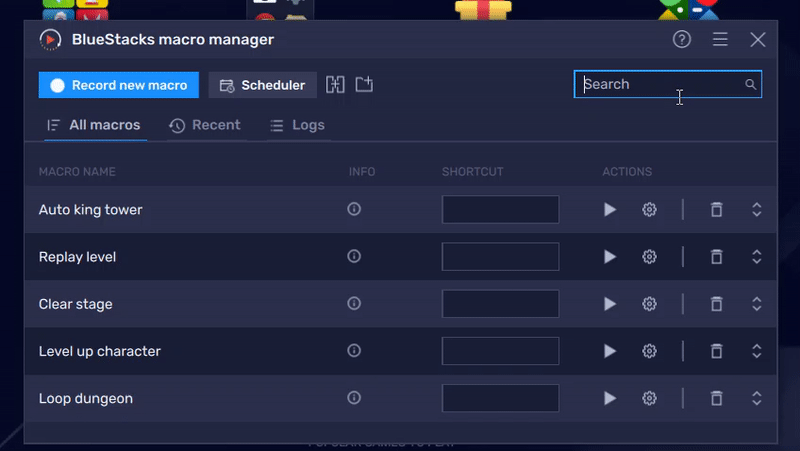Image resolution: width=800 pixels, height=451 pixels.
Task: Click Record new macro button
Action: click(x=119, y=85)
